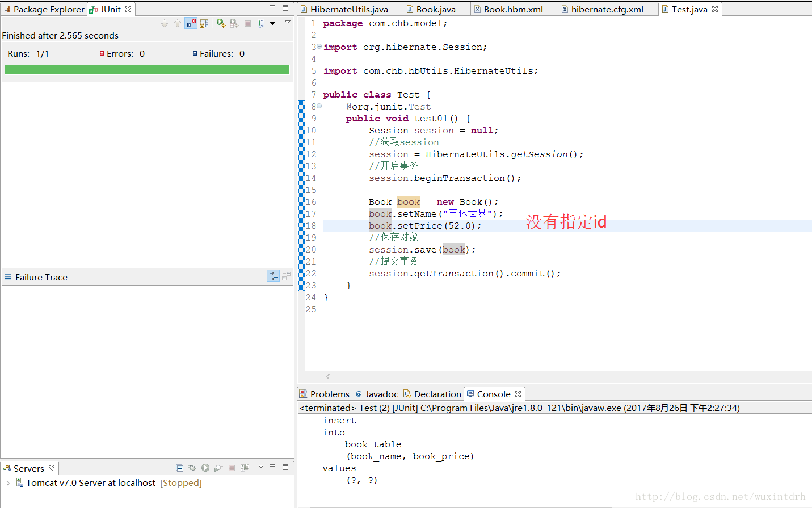
Task: Toggle Show Failures Only in JUnit view
Action: [191, 23]
